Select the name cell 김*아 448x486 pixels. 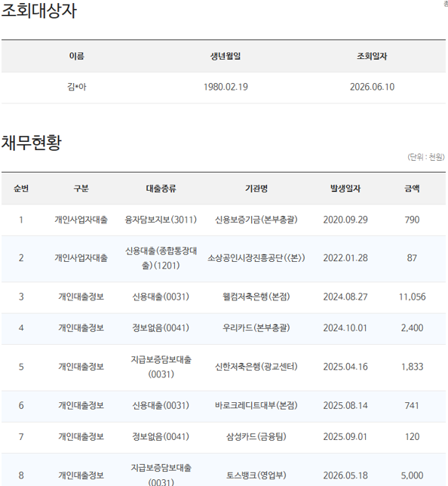(77, 87)
